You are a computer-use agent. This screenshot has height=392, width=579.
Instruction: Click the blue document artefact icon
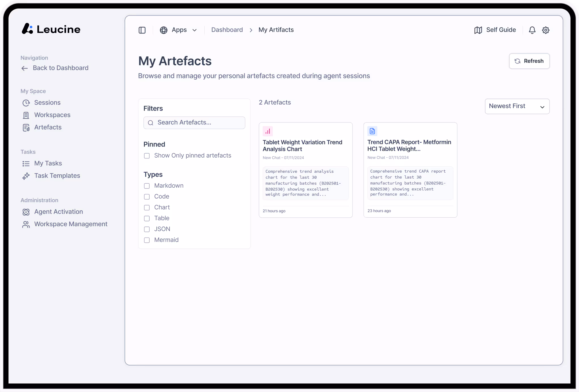[372, 131]
